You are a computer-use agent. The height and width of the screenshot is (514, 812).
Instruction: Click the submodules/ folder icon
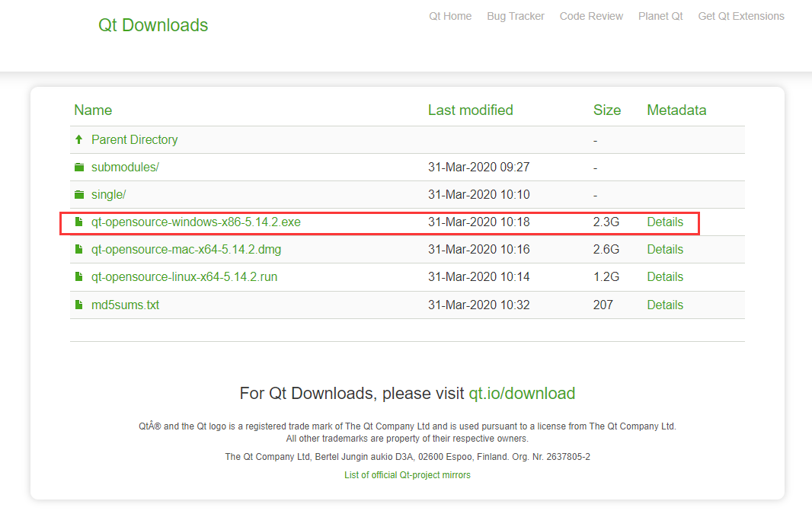pyautogui.click(x=78, y=168)
